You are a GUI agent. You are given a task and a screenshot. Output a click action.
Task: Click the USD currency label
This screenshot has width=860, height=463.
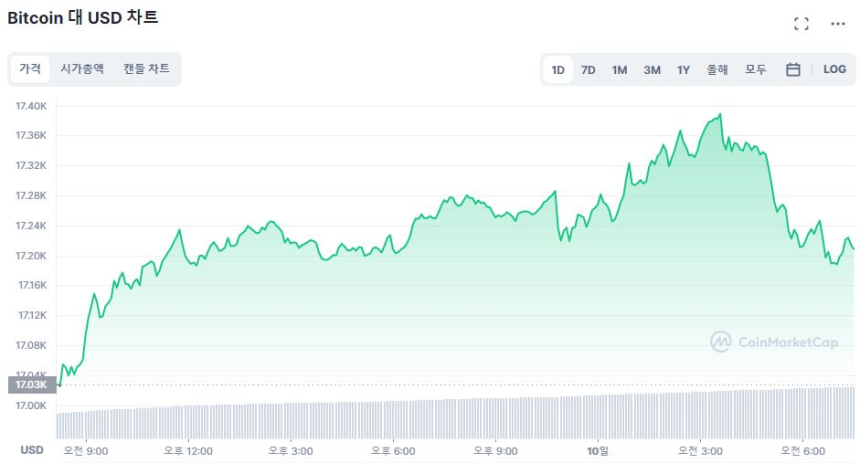coord(32,451)
